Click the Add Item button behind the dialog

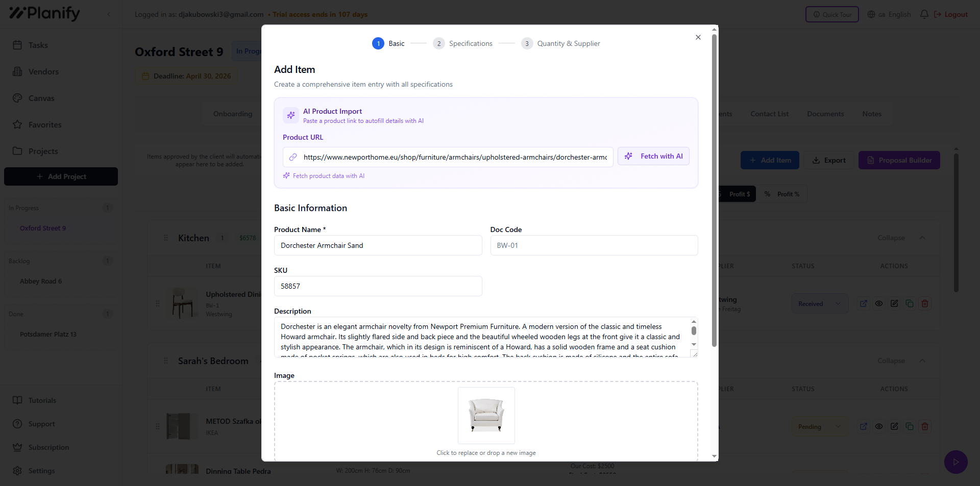point(770,160)
